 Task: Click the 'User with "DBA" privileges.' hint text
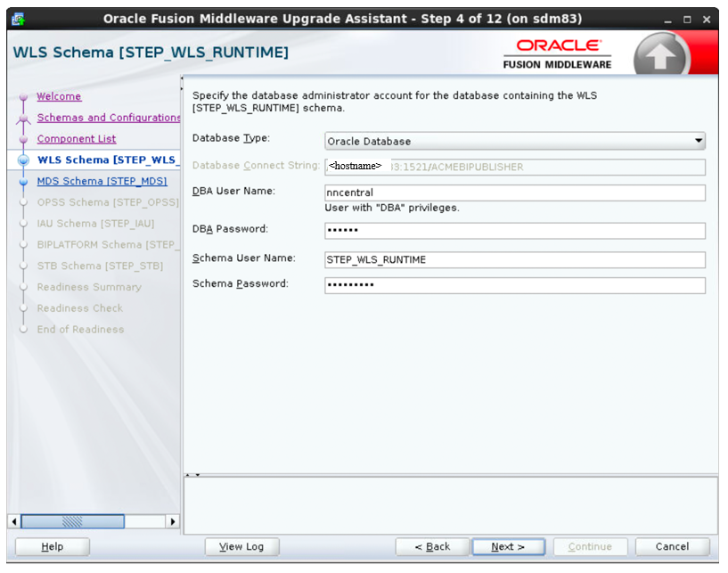coord(392,208)
